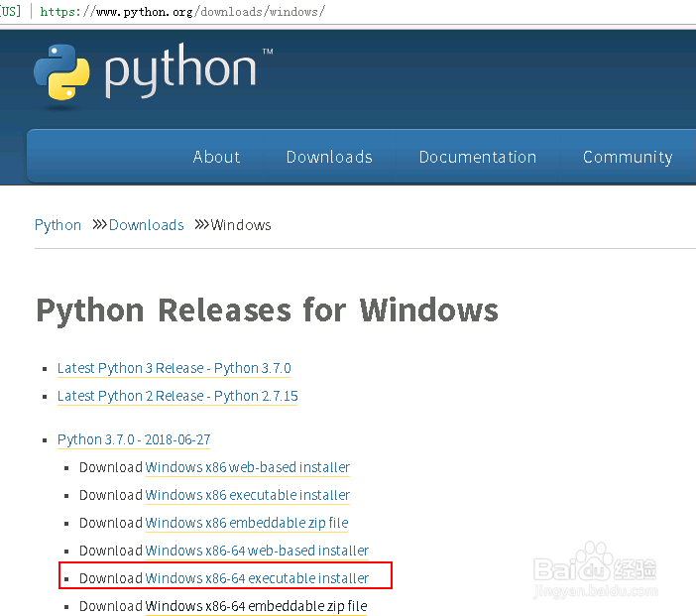Screen dimensions: 696x616
Task: Download Windows x86-64 embeddable zip file
Action: (x=256, y=606)
